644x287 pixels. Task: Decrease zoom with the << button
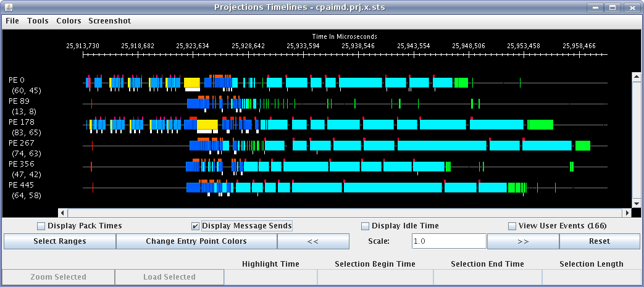312,241
